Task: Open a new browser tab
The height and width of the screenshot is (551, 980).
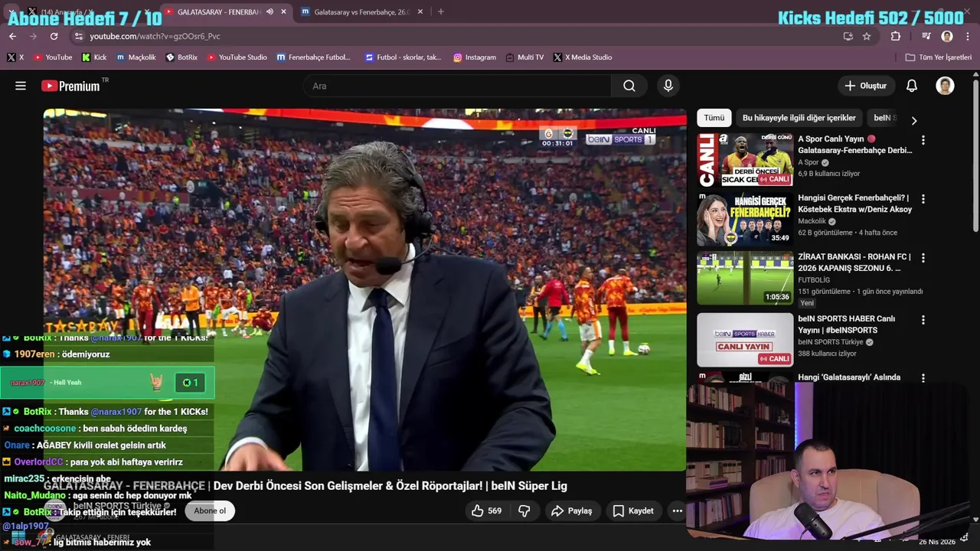Action: pos(440,11)
